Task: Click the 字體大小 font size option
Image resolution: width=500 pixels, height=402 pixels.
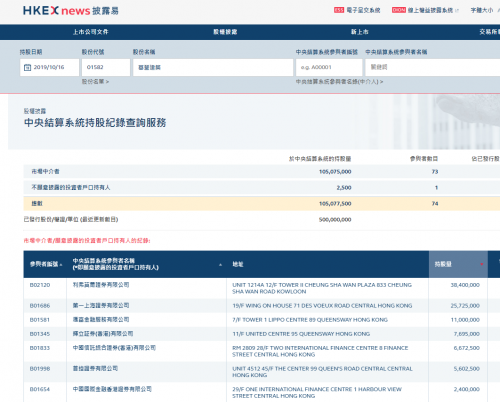Action: point(482,10)
